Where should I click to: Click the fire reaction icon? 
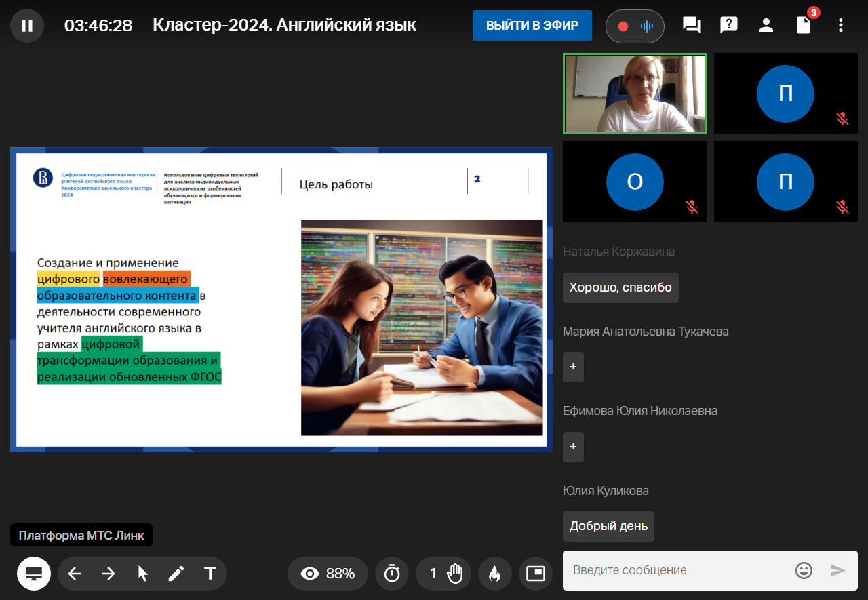[x=494, y=574]
